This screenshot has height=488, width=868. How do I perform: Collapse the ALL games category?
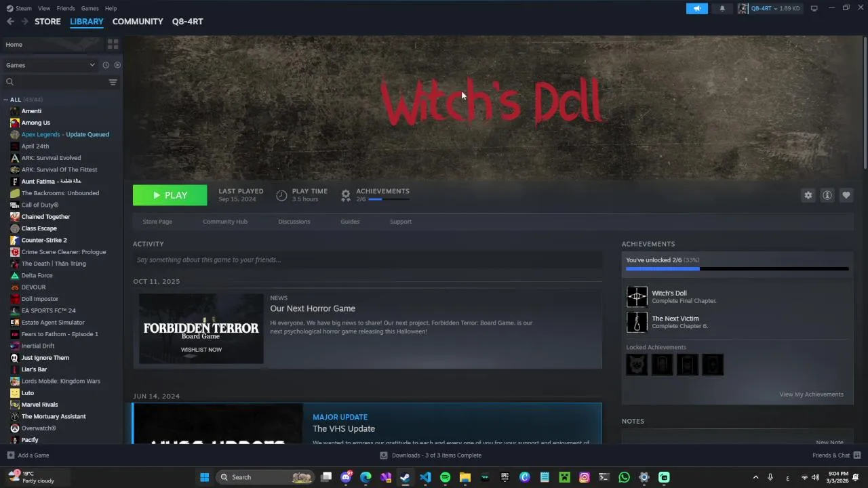click(6, 100)
